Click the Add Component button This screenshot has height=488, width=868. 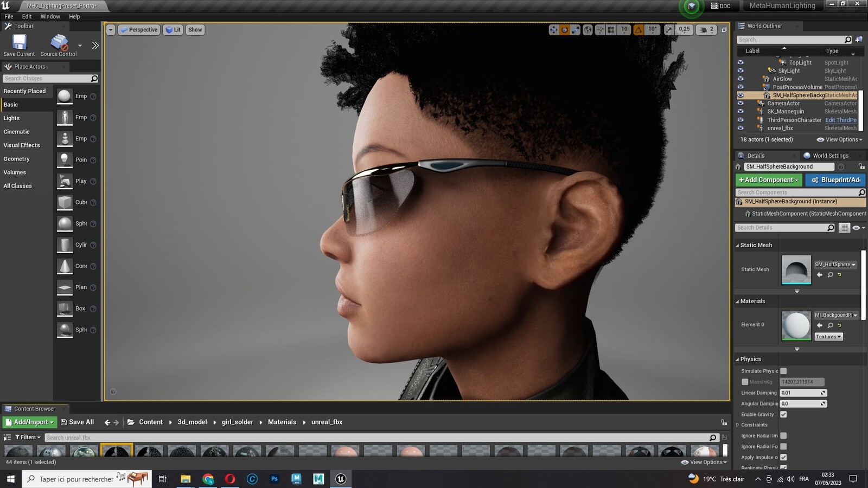769,180
